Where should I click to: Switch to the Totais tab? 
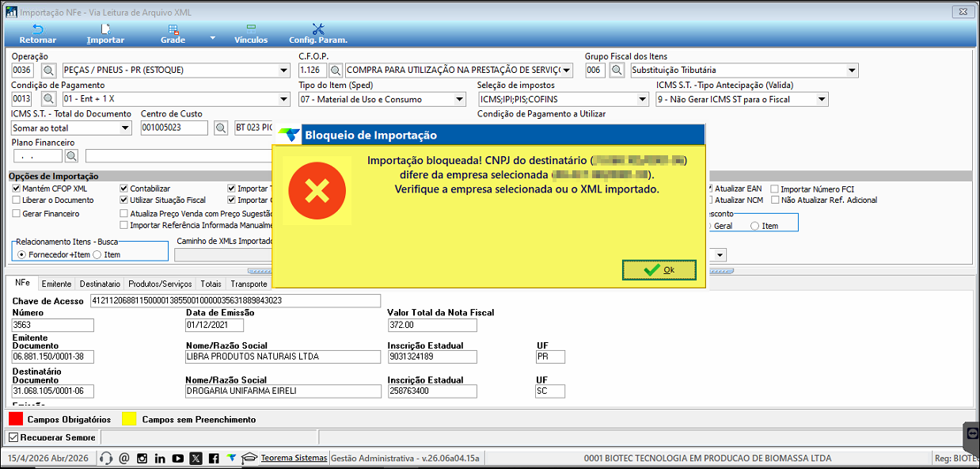(211, 284)
